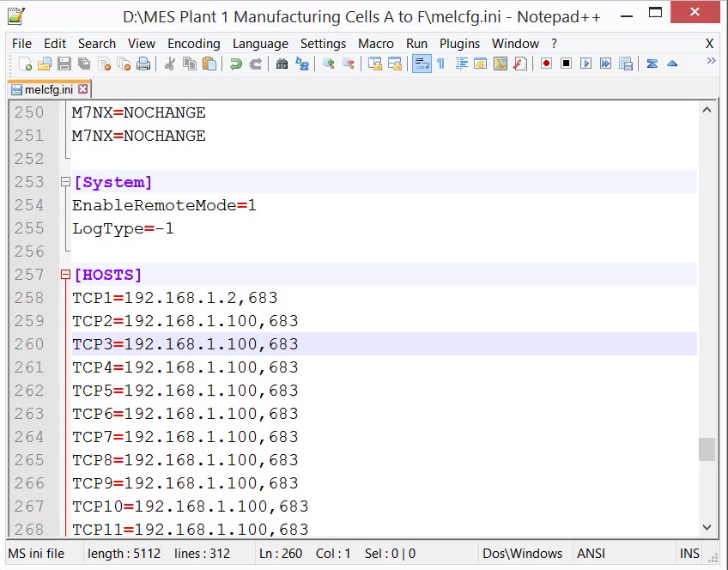Click the ANSI encoding status field
Viewport: 728px width, 570px height.
(x=591, y=554)
